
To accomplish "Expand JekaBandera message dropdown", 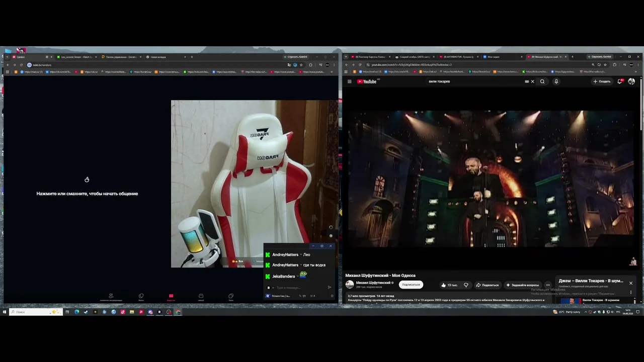I will pos(297,276).
